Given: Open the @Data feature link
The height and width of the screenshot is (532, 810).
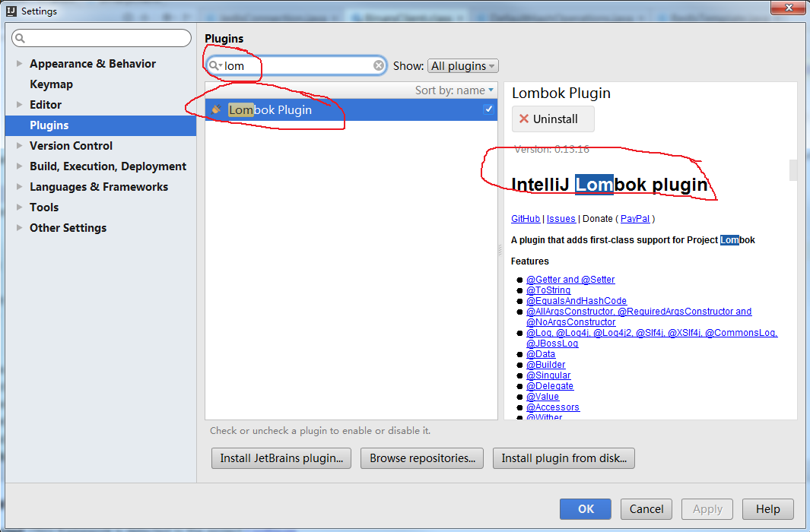Looking at the screenshot, I should click(540, 354).
